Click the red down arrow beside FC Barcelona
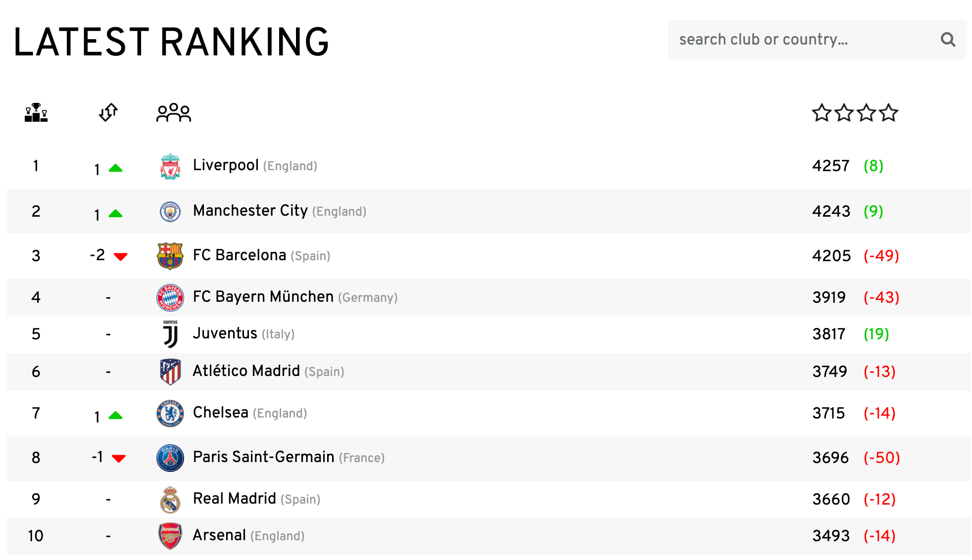 [120, 256]
